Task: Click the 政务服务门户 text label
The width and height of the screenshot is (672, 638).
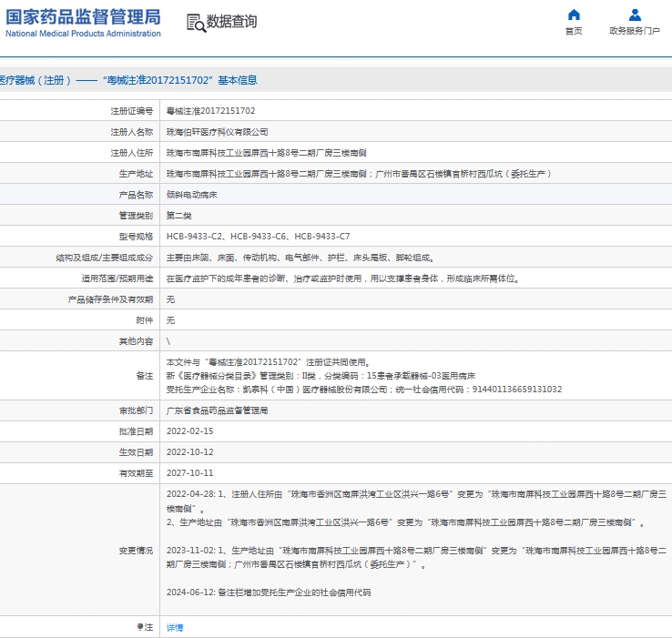Action: pos(635,31)
